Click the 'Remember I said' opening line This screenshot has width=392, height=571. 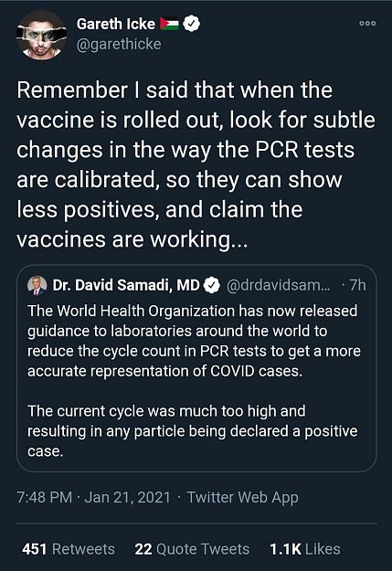click(x=175, y=90)
